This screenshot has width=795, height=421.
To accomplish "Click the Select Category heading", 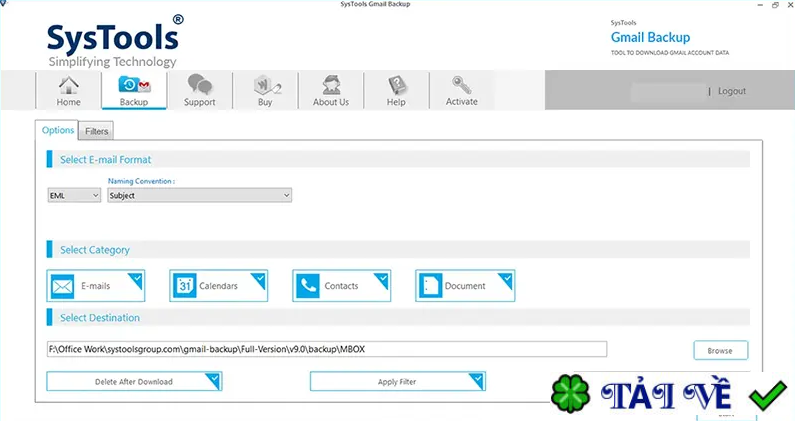I will 95,250.
